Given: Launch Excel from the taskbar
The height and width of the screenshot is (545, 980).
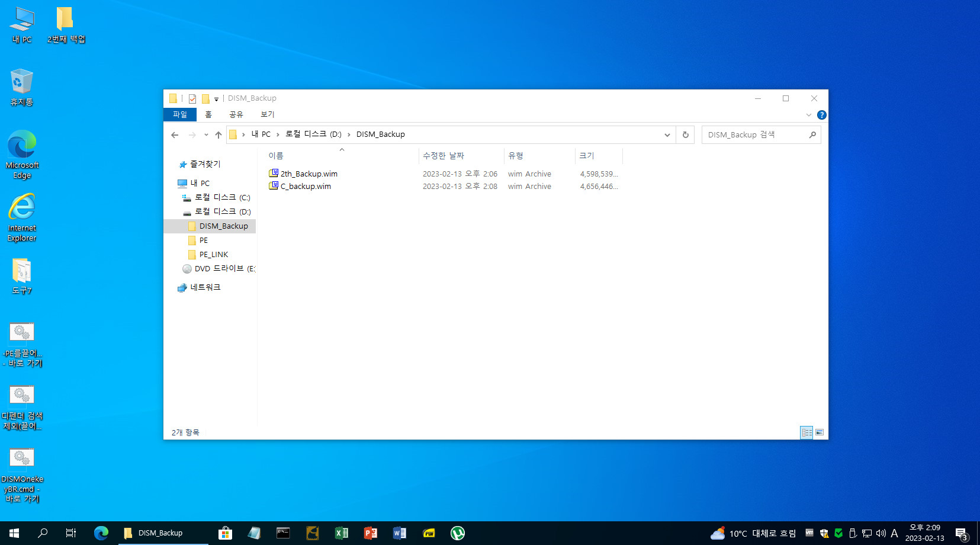Looking at the screenshot, I should [342, 533].
